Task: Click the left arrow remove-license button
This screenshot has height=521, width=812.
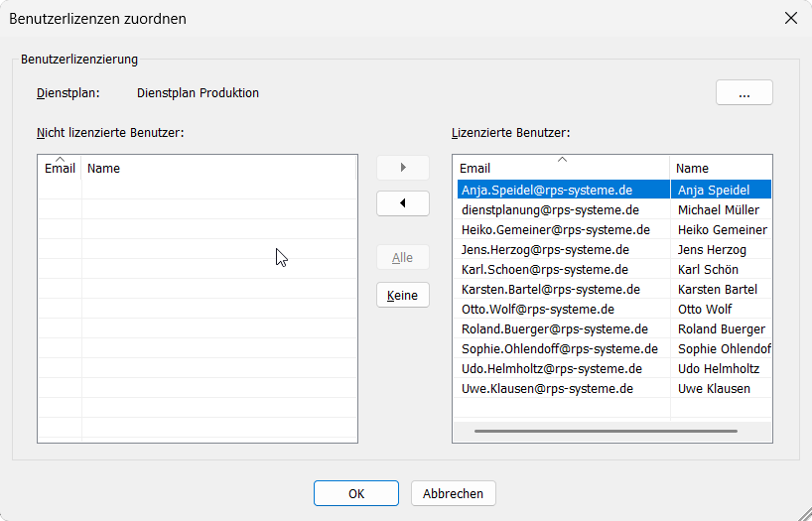Action: click(403, 203)
